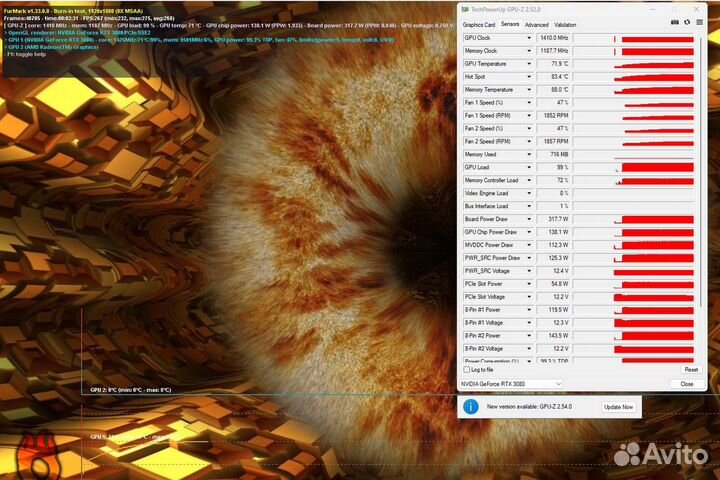Image resolution: width=720 pixels, height=480 pixels.
Task: Click the 'New version available: GPU-Z 2.54.0' text
Action: (529, 407)
